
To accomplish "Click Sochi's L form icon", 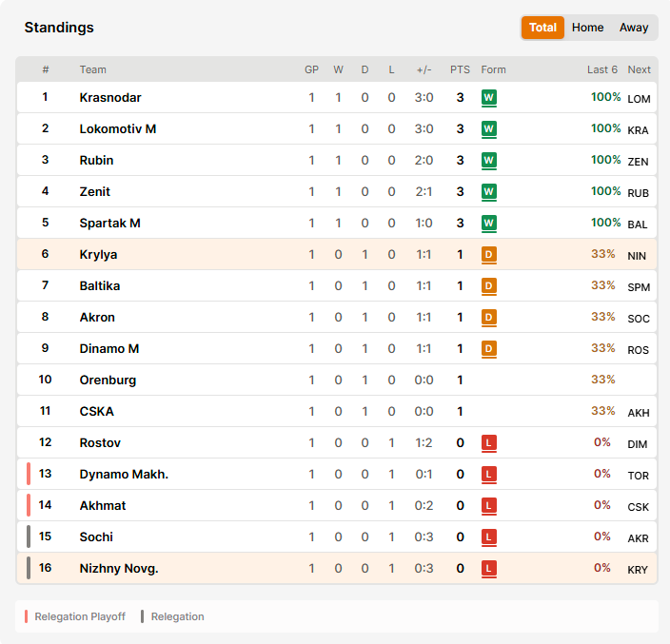I will click(489, 537).
